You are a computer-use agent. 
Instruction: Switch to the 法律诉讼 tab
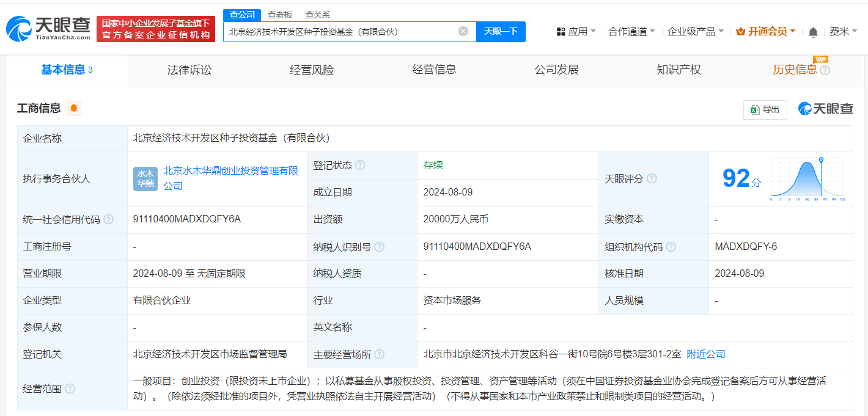[x=188, y=70]
